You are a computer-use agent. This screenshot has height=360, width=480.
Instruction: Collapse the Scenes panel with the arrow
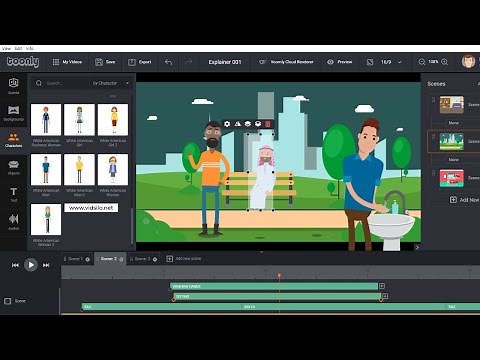point(417,247)
